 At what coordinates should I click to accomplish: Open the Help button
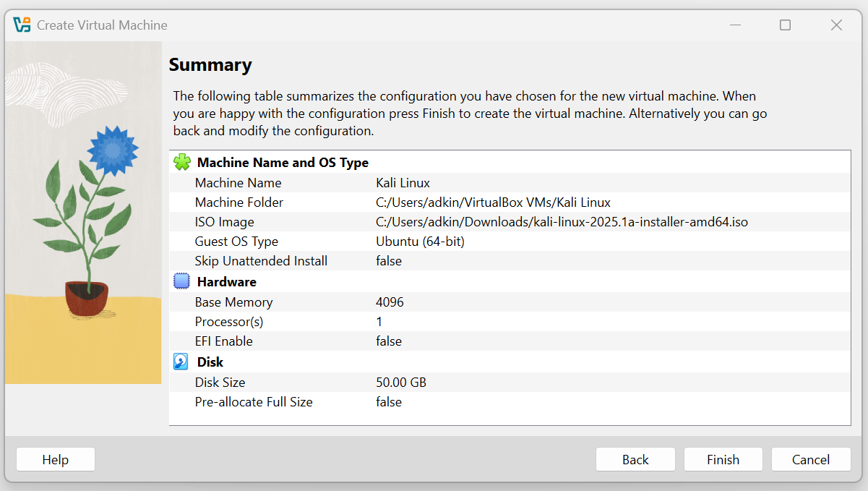(56, 459)
